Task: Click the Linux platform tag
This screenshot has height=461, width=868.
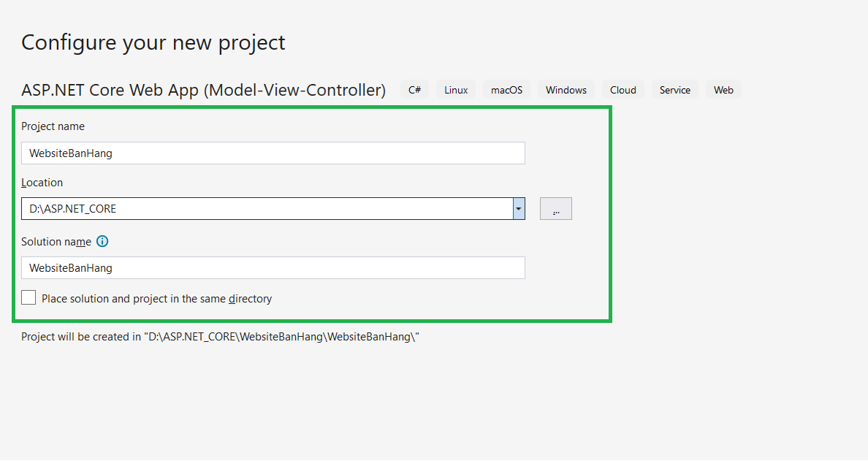Action: 456,90
